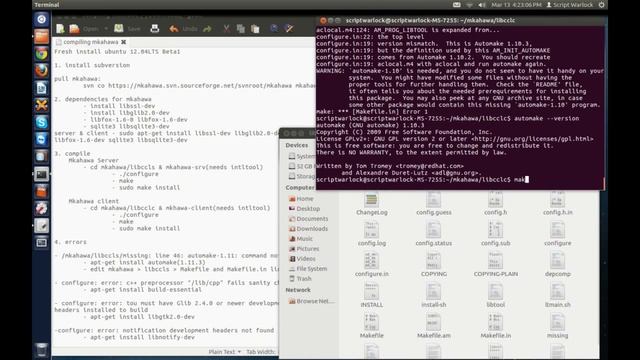This screenshot has height=360, width=640.
Task: Create a new document in gedit
Action: coord(60,29)
